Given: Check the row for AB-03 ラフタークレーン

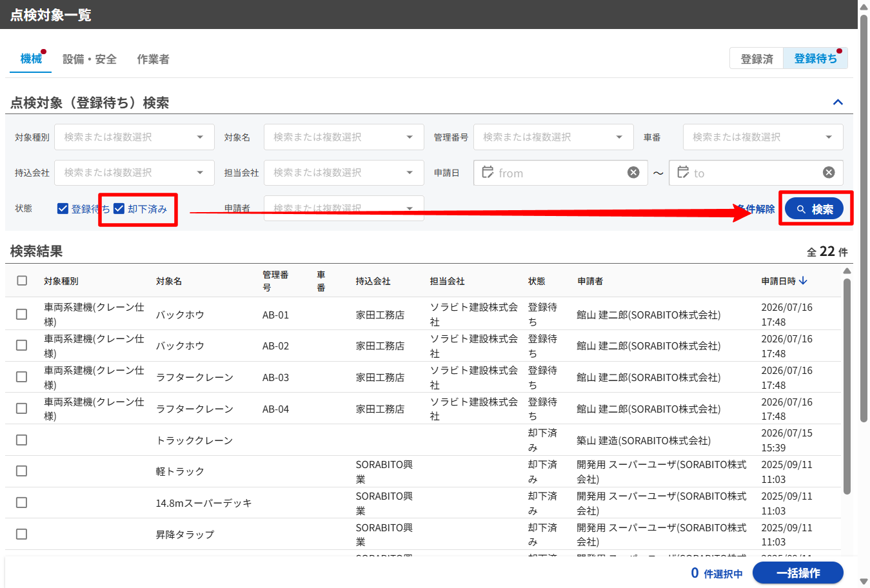Looking at the screenshot, I should tap(21, 377).
